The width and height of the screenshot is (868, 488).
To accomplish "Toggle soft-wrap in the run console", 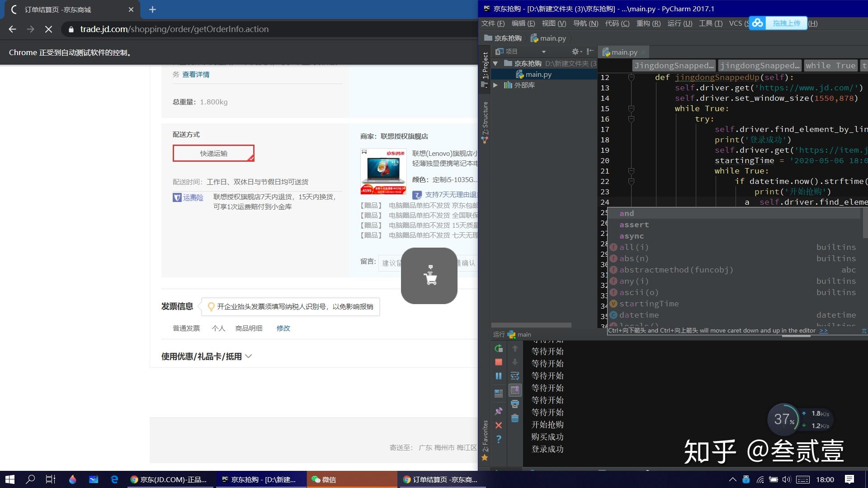I will point(515,376).
